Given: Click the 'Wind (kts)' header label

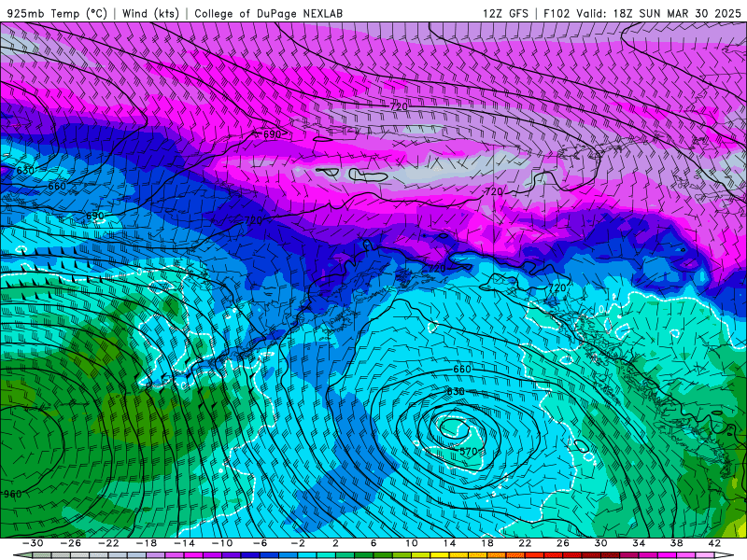Looking at the screenshot, I should 151,13.
